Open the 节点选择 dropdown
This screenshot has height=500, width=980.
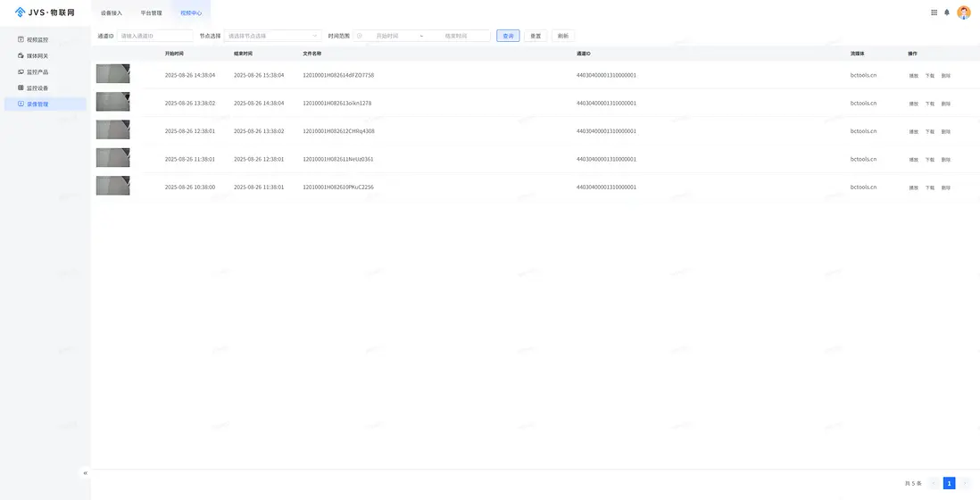272,37
